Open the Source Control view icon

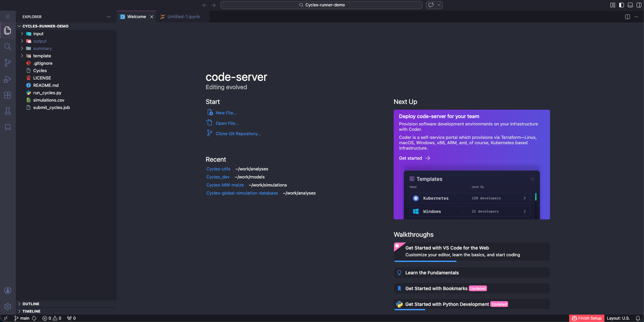pos(8,63)
